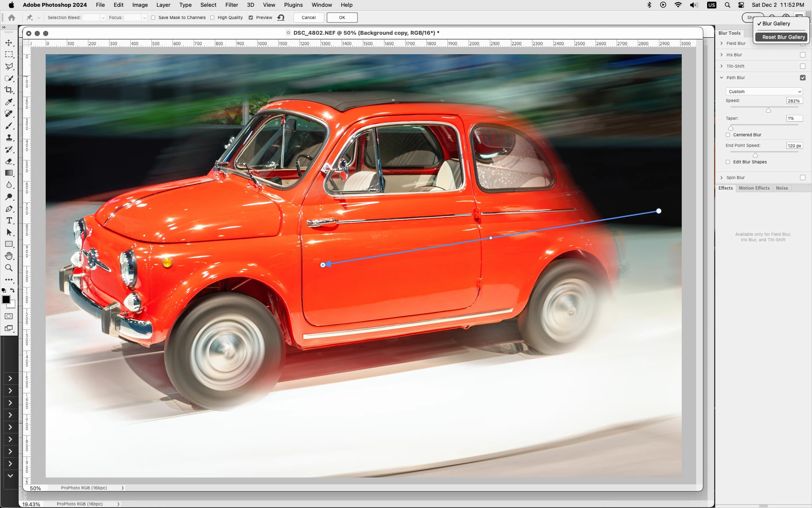Enable the Centered Blur checkbox
This screenshot has width=812, height=508.
click(728, 135)
